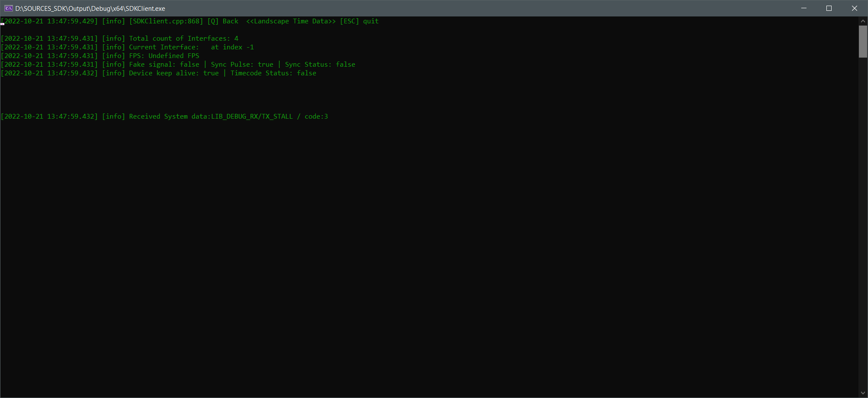Click '[SDKClient.cpp:868]' source reference

tap(166, 21)
